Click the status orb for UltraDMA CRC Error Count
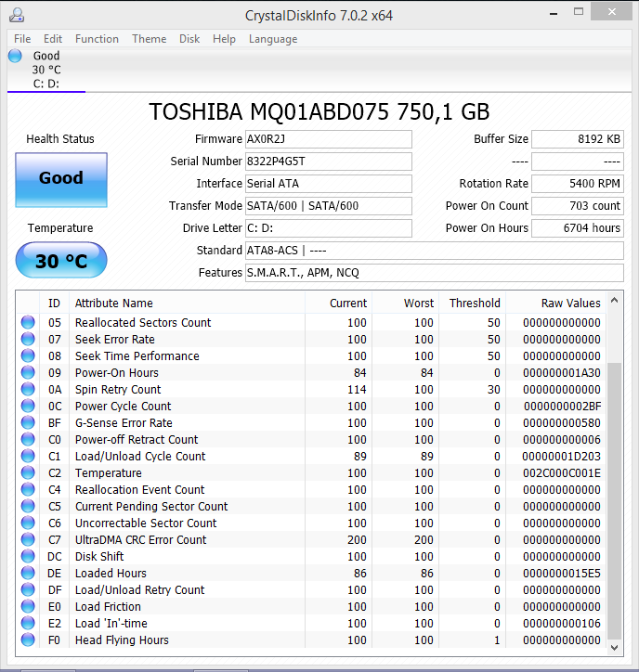Image resolution: width=639 pixels, height=672 pixels. tap(28, 539)
